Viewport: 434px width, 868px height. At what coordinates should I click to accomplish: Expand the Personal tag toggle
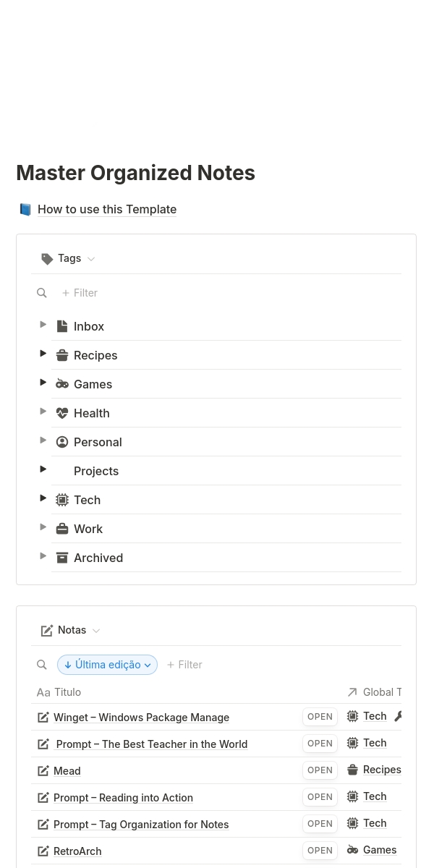click(x=43, y=441)
